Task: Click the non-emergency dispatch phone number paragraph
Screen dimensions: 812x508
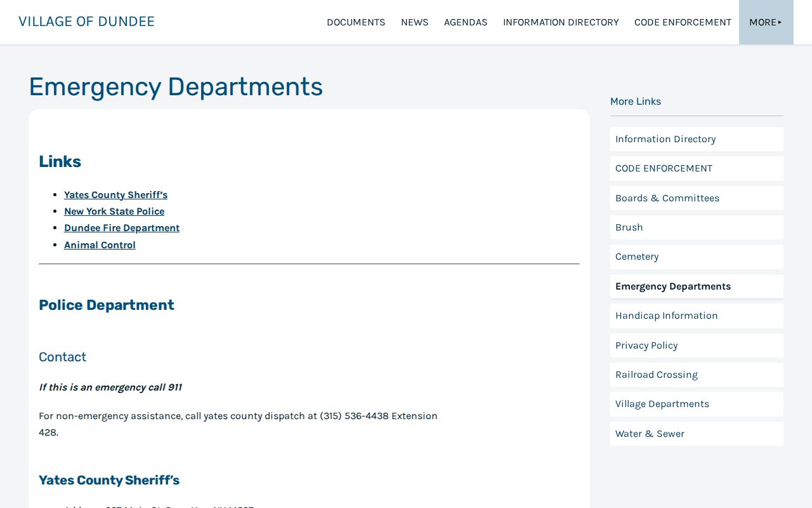Action: pos(238,424)
